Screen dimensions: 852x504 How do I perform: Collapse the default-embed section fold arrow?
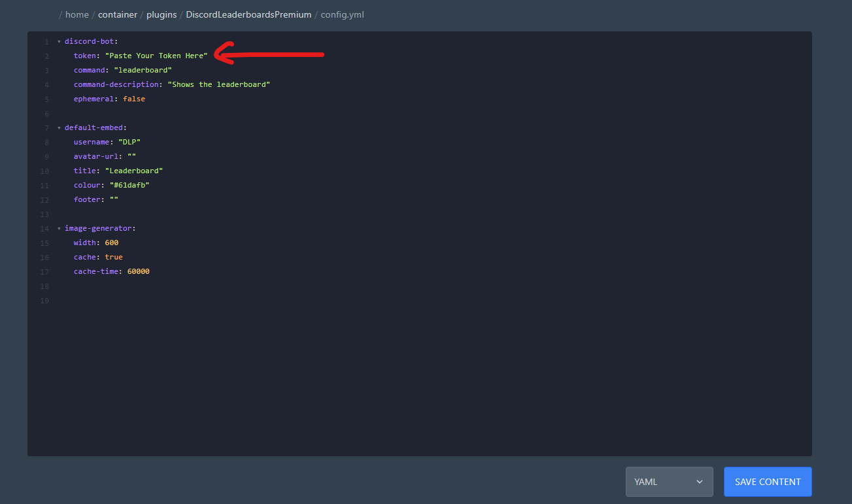59,128
